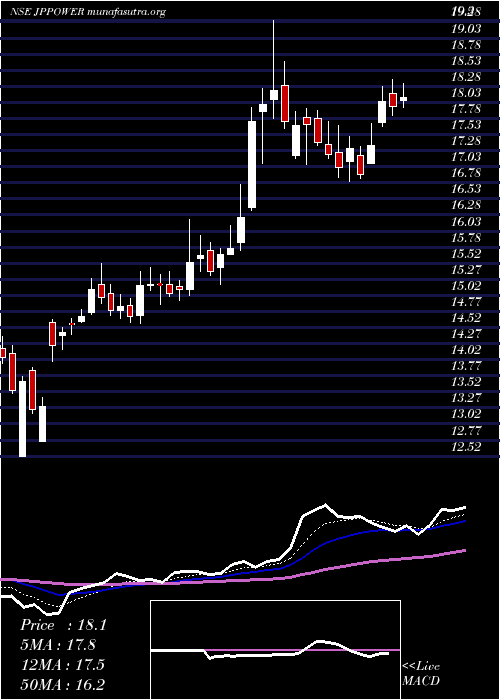Viewport: 500px width, 700px height.
Task: Click the 12MA : 17.5 readout
Action: point(62,665)
